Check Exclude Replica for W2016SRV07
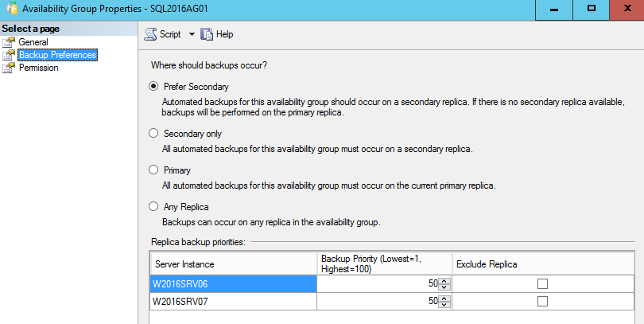 click(543, 302)
